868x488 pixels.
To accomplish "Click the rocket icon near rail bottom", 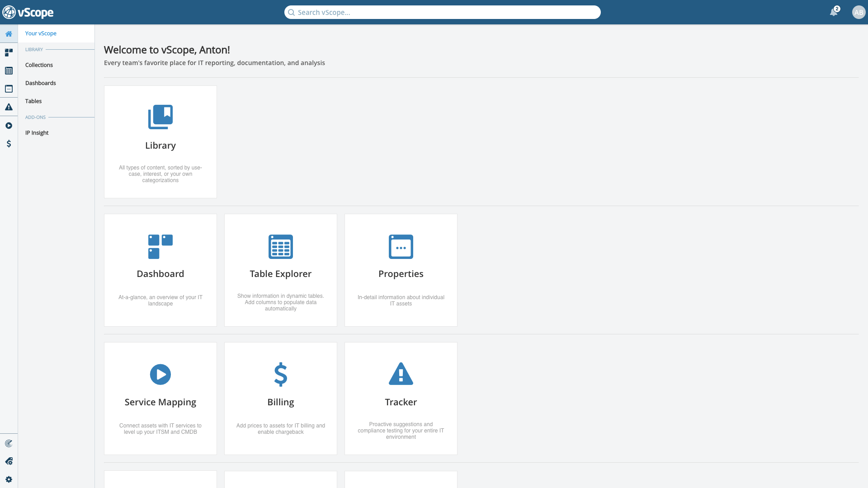I will [9, 461].
